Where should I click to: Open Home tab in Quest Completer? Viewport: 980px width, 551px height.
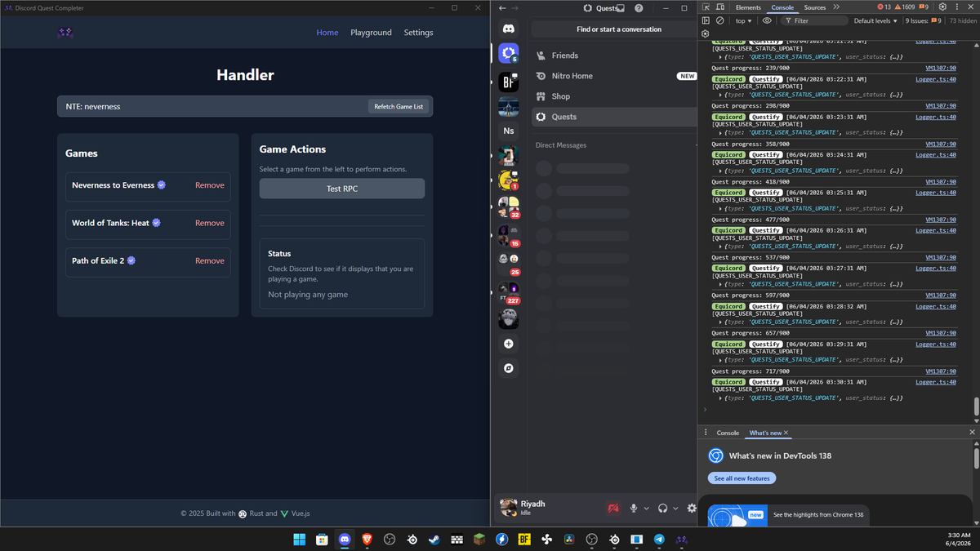(x=327, y=33)
